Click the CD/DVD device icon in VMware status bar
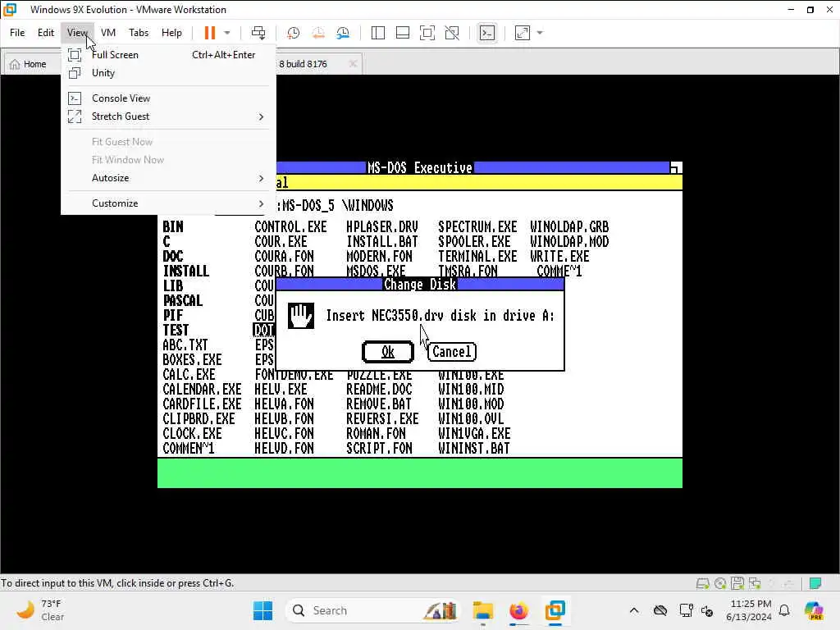The image size is (840, 630). [x=720, y=583]
